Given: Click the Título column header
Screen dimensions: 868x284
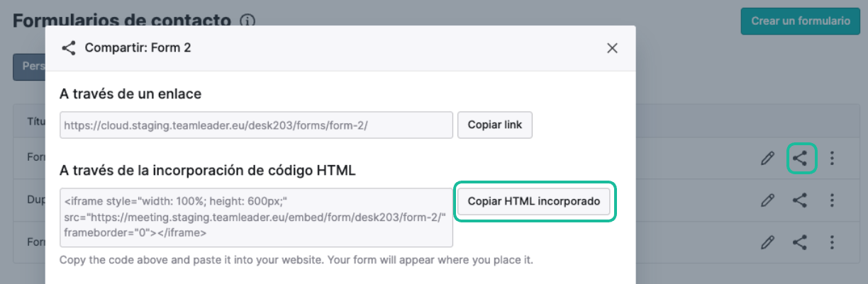Looking at the screenshot, I should tap(35, 120).
